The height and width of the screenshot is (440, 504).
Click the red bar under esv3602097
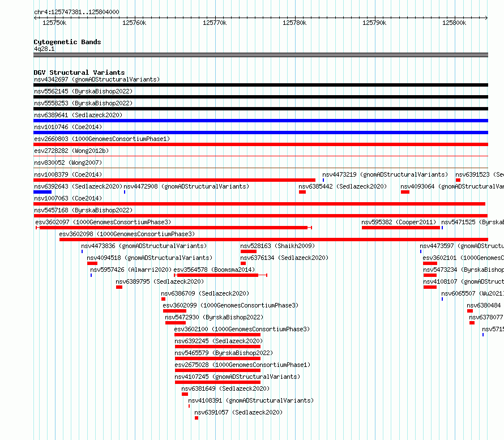[x=174, y=228]
